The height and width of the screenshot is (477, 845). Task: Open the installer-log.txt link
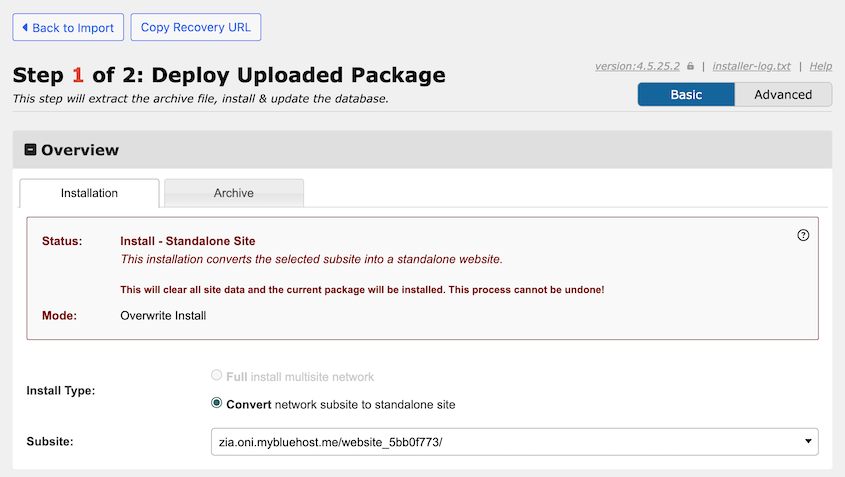pyautogui.click(x=751, y=66)
